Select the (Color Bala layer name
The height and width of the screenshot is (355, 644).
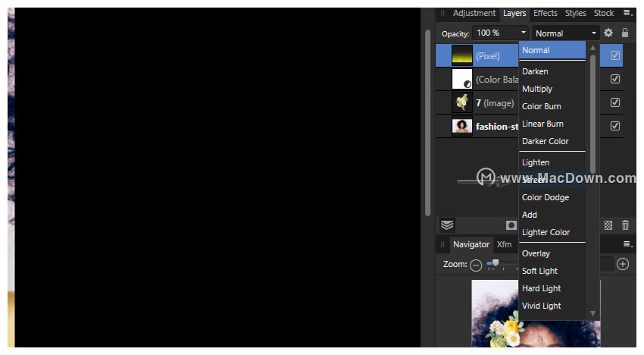(497, 80)
